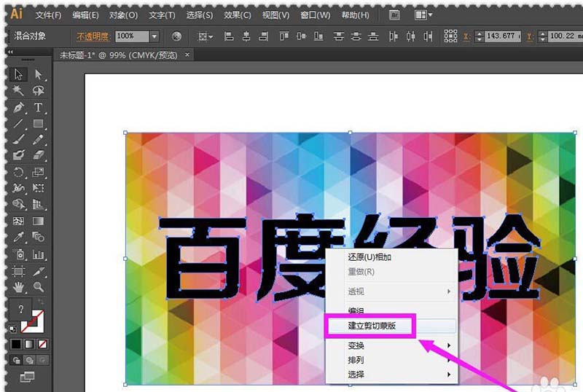
Task: Open the Align To dropdown
Action: point(206,36)
